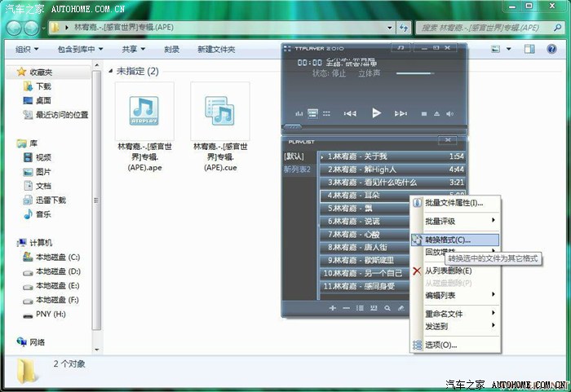Image resolution: width=571 pixels, height=392 pixels.
Task: Toggle the playlist panel icon
Action: point(311,113)
